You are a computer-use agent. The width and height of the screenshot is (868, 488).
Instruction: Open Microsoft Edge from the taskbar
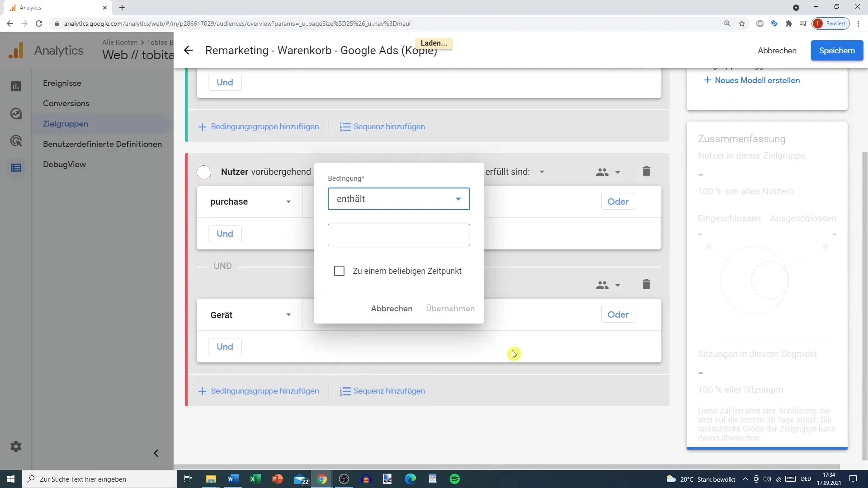[x=410, y=479]
